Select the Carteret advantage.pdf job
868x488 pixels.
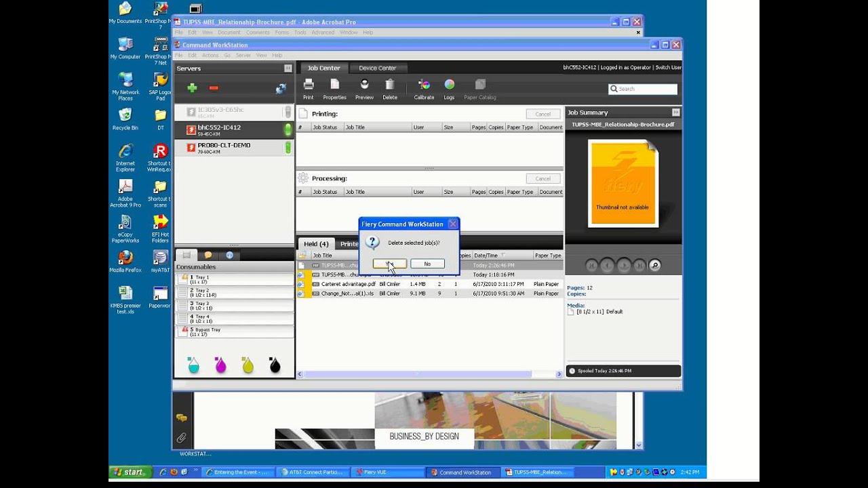[430, 284]
